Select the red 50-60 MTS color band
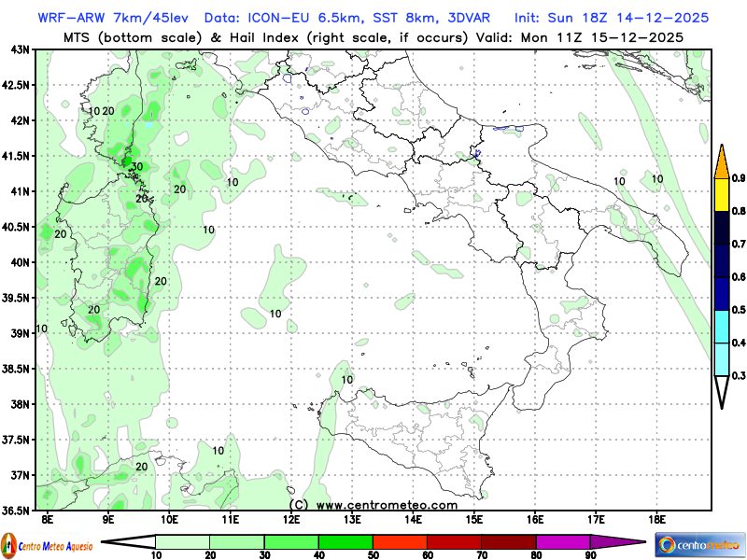Screen dimensions: 747x560 pos(400,542)
